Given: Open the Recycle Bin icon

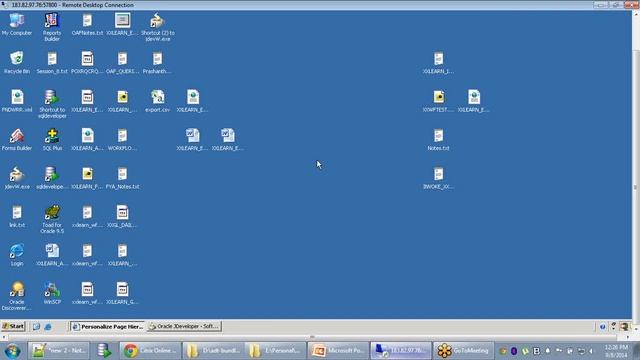Looking at the screenshot, I should [17, 62].
